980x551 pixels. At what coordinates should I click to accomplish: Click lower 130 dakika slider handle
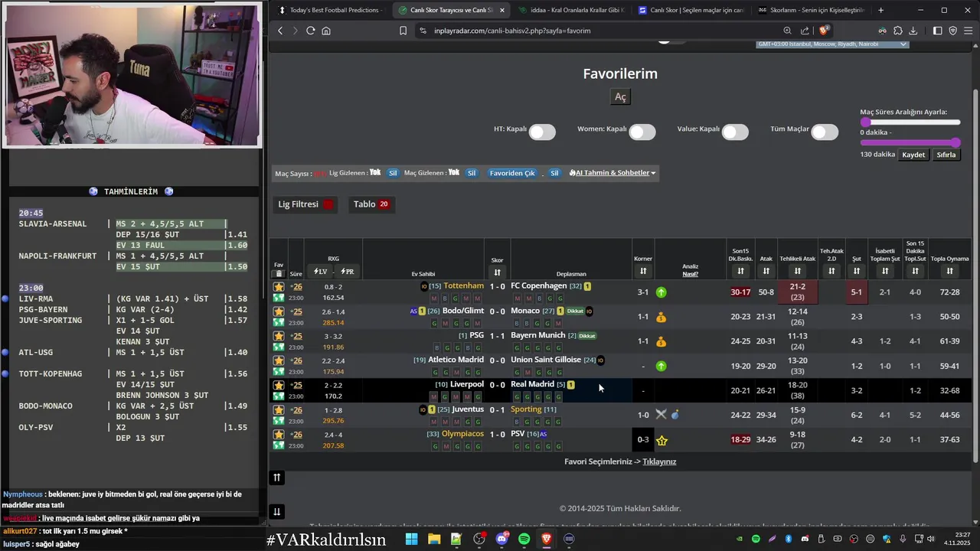coord(956,142)
